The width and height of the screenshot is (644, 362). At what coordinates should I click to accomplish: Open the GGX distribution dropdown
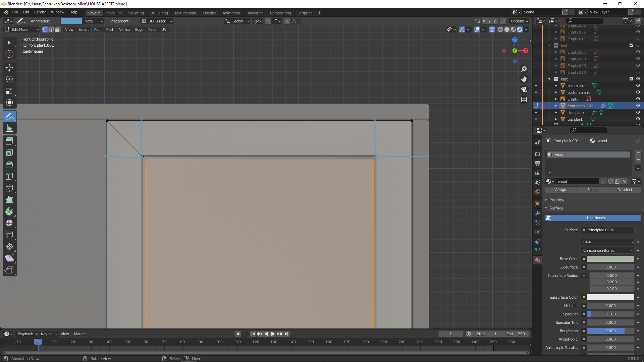pyautogui.click(x=607, y=242)
